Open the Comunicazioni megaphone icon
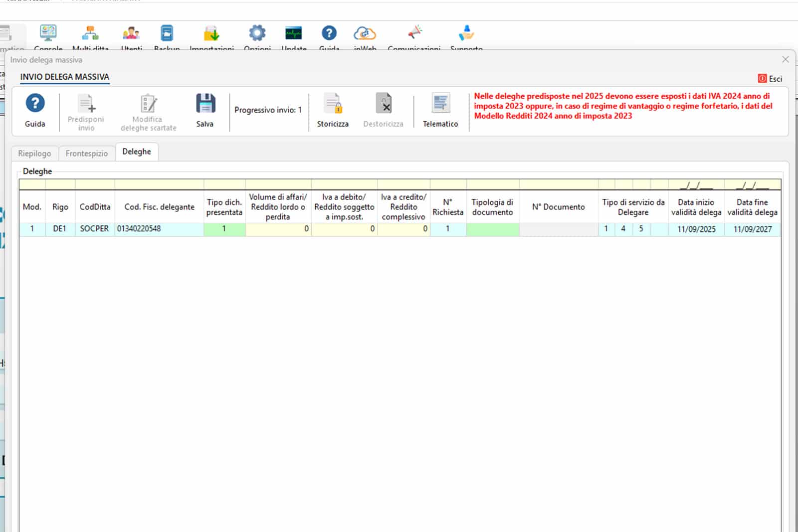798x532 pixels. 414,34
